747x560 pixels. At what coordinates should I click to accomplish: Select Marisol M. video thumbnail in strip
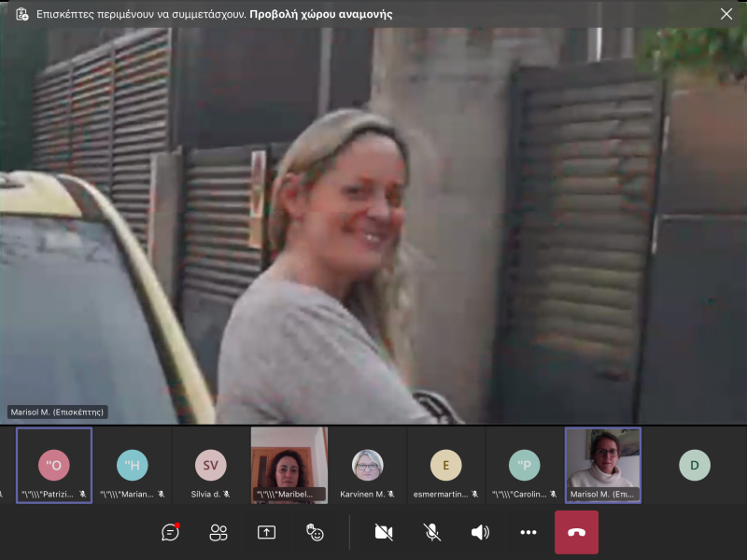coord(602,465)
